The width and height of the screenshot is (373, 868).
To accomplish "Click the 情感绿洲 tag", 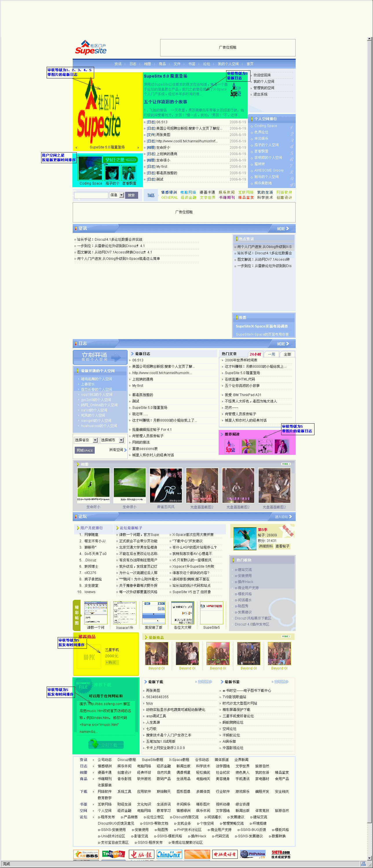I will coord(169,192).
